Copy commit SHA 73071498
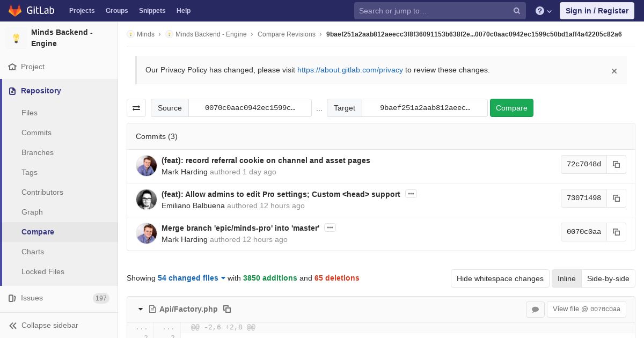This screenshot has width=644, height=338. [616, 199]
